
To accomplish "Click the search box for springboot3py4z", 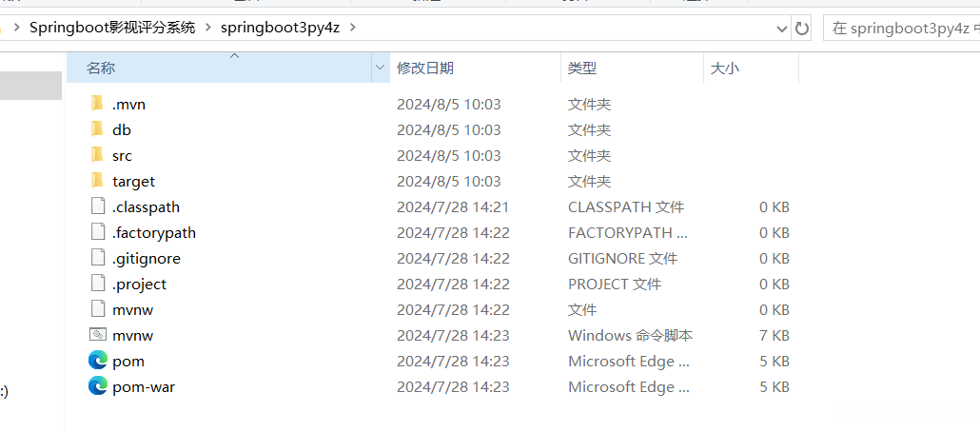I will (x=899, y=28).
